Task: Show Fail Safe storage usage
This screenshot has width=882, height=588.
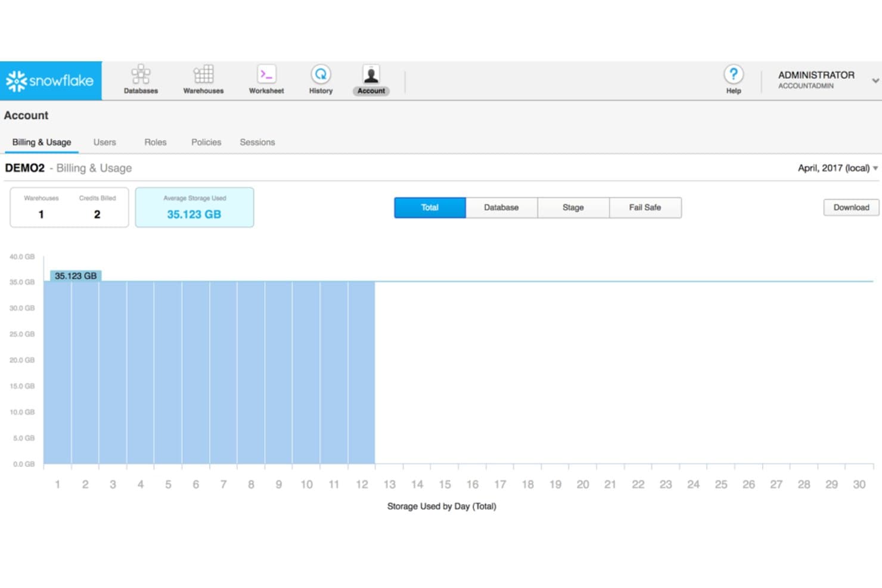Action: coord(645,207)
